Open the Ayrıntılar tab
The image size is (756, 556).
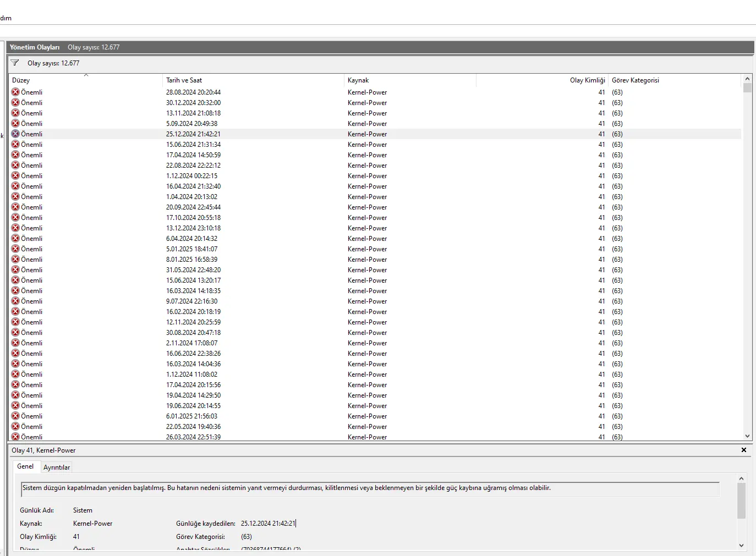(x=57, y=467)
